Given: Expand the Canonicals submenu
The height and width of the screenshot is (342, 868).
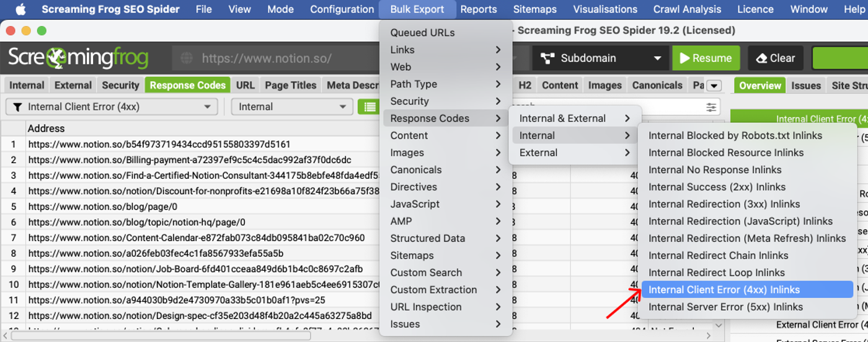Looking at the screenshot, I should 446,169.
